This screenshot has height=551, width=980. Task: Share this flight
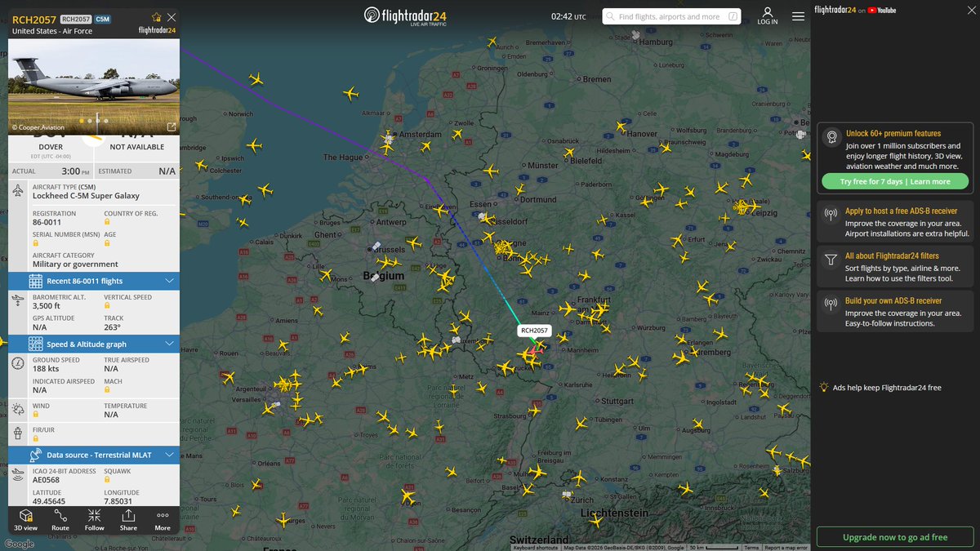pos(128,519)
